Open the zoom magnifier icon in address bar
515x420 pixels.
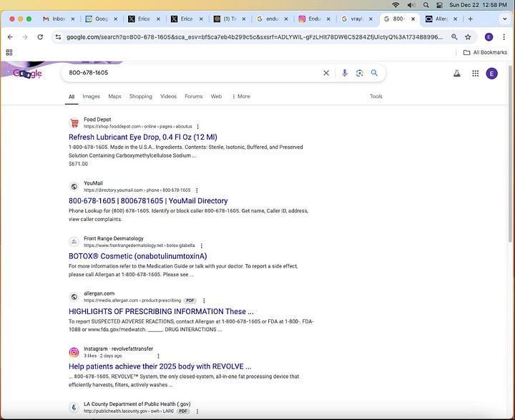(454, 37)
